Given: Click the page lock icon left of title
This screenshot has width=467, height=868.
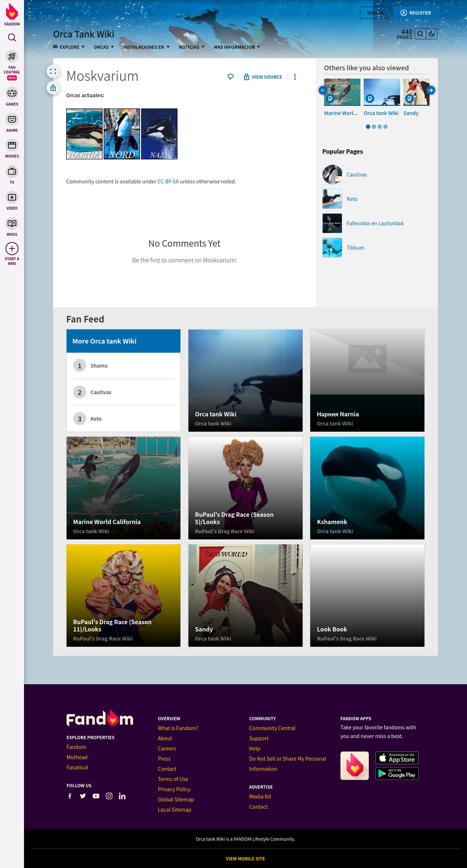Looking at the screenshot, I should click(x=53, y=88).
